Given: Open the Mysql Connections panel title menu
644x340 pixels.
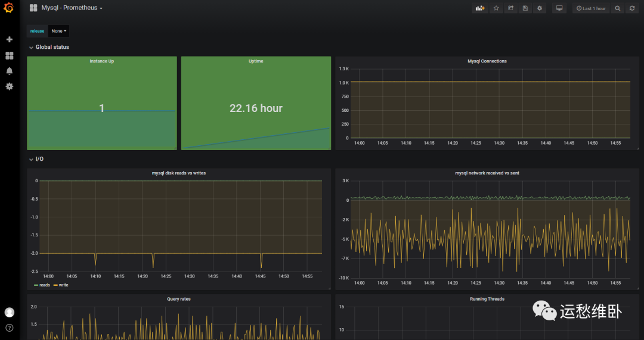Looking at the screenshot, I should click(x=487, y=61).
